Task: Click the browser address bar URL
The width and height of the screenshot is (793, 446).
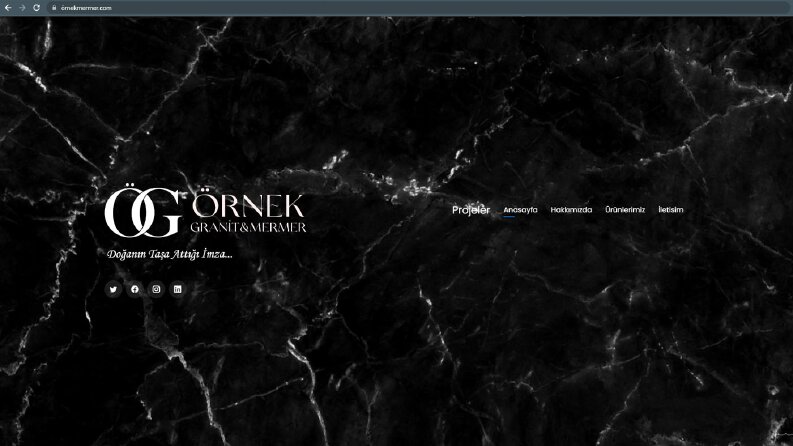Action: coord(86,8)
